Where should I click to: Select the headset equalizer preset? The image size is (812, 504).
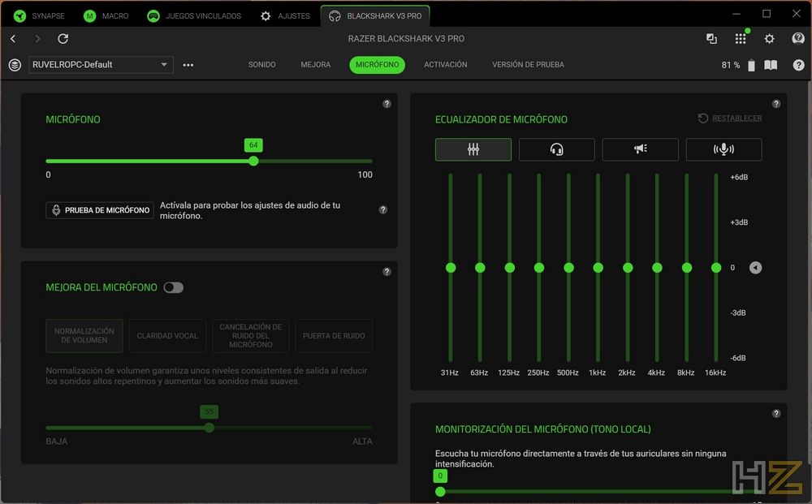click(557, 149)
